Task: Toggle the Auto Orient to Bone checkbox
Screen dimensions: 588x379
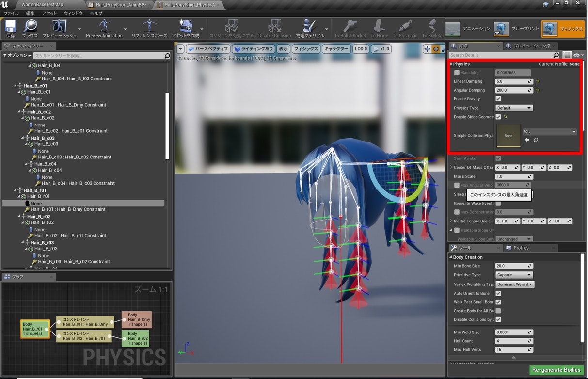Action: 498,293
